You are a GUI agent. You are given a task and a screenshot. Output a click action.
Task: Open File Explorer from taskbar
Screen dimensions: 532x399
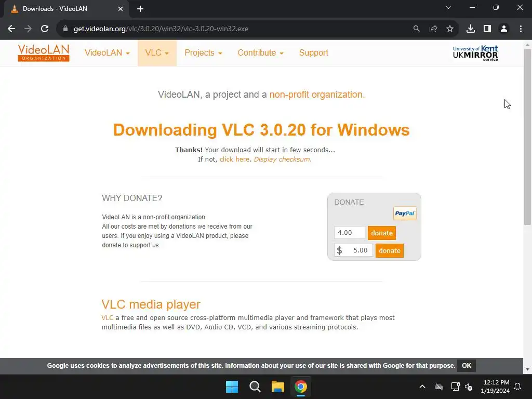[277, 387]
